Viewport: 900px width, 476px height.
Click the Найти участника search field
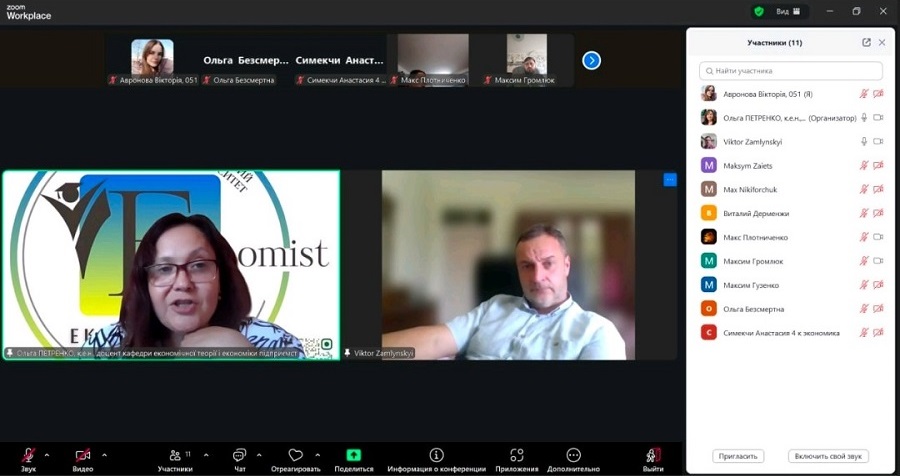click(x=790, y=71)
